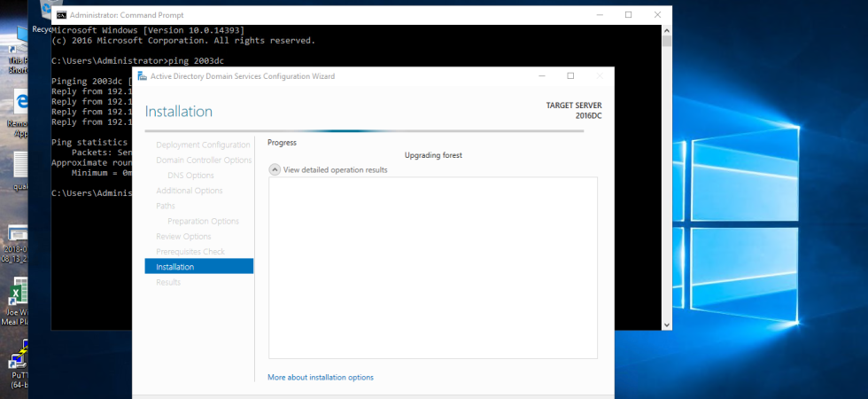Click Command Prompt scrollbar down arrow

666,325
